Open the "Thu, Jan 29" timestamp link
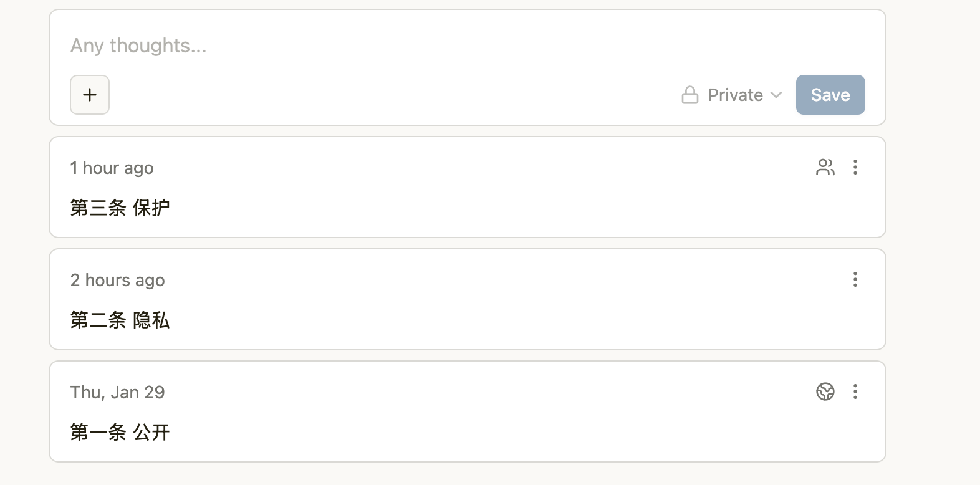980x485 pixels. pyautogui.click(x=117, y=393)
